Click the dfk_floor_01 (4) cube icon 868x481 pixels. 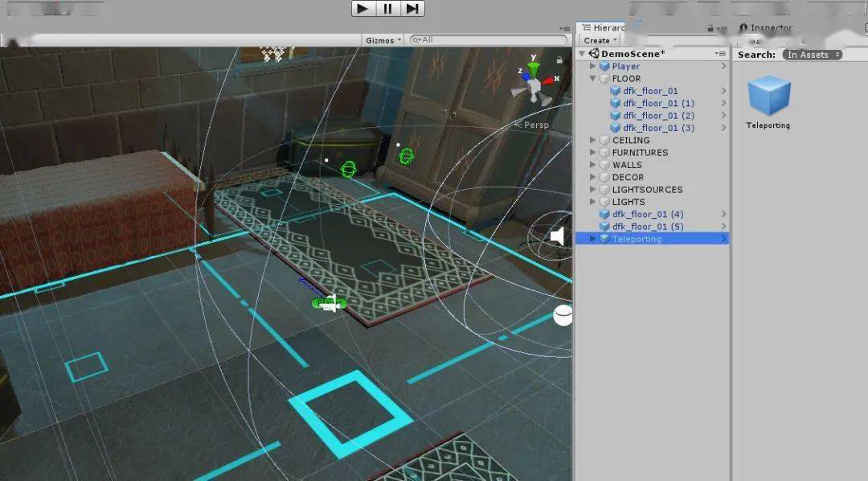604,214
